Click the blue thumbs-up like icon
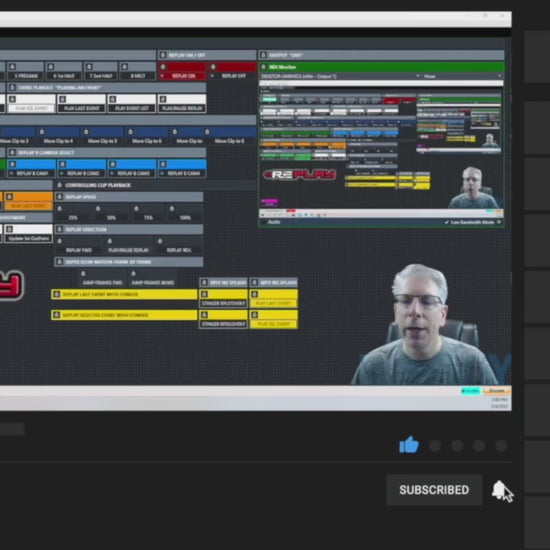 pyautogui.click(x=409, y=445)
